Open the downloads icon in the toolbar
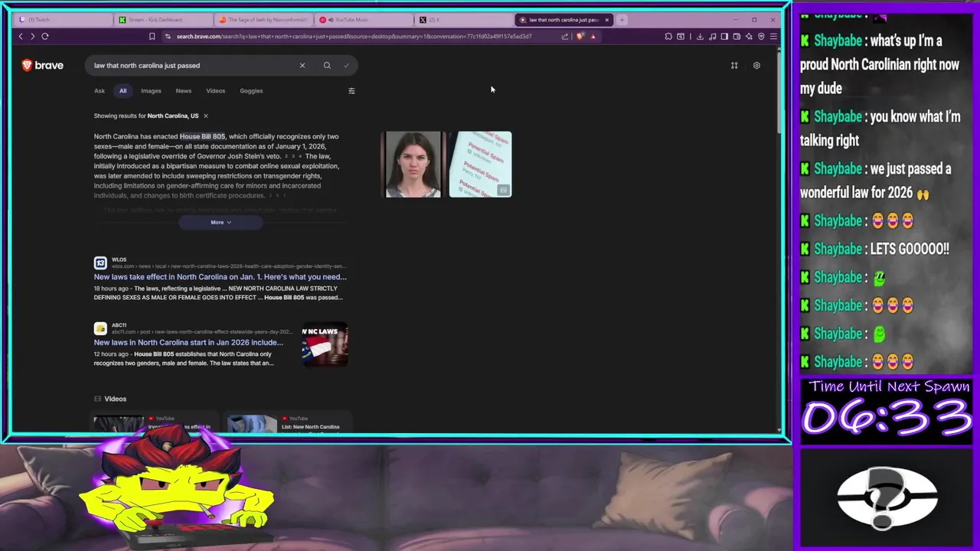Viewport: 980px width, 551px height. [x=700, y=36]
